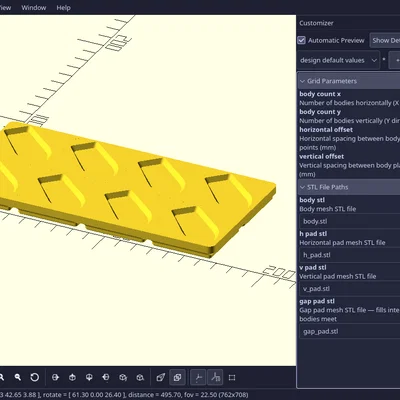Open the View menu
Viewport: 400px width, 400px height.
[x=6, y=7]
